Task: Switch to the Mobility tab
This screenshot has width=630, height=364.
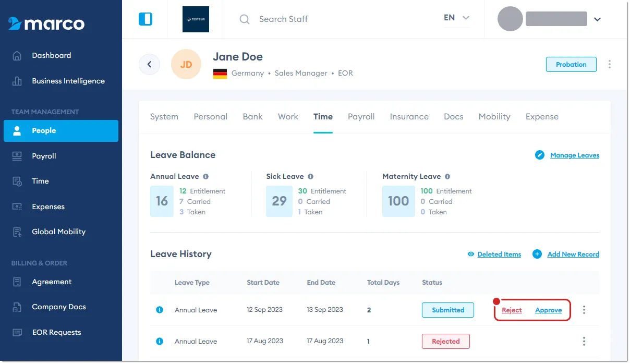Action: [494, 117]
